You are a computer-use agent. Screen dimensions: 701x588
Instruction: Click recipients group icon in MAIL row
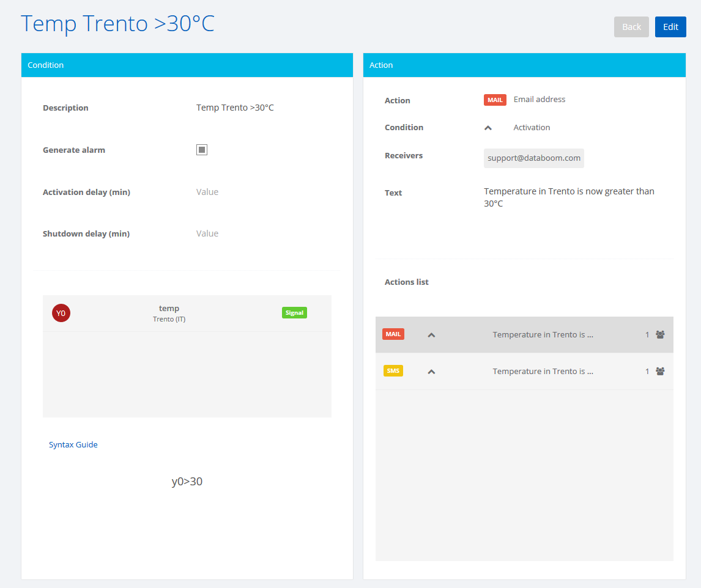(660, 335)
